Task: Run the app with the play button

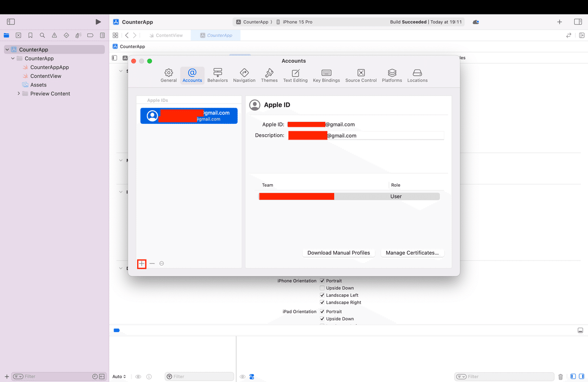Action: 98,22
